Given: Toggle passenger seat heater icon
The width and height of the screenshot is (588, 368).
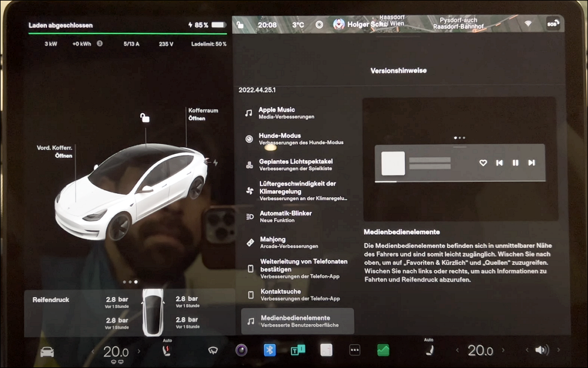Looking at the screenshot, I should tap(430, 350).
